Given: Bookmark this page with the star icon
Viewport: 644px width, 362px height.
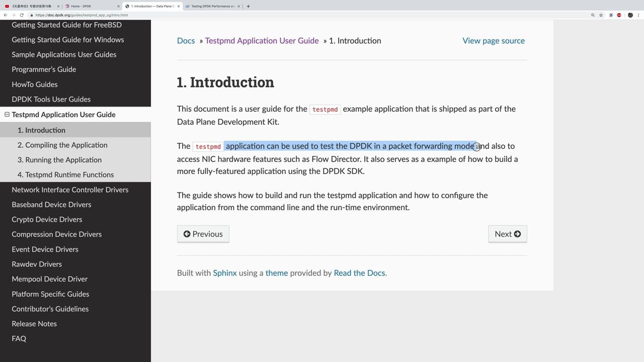Looking at the screenshot, I should [601, 15].
